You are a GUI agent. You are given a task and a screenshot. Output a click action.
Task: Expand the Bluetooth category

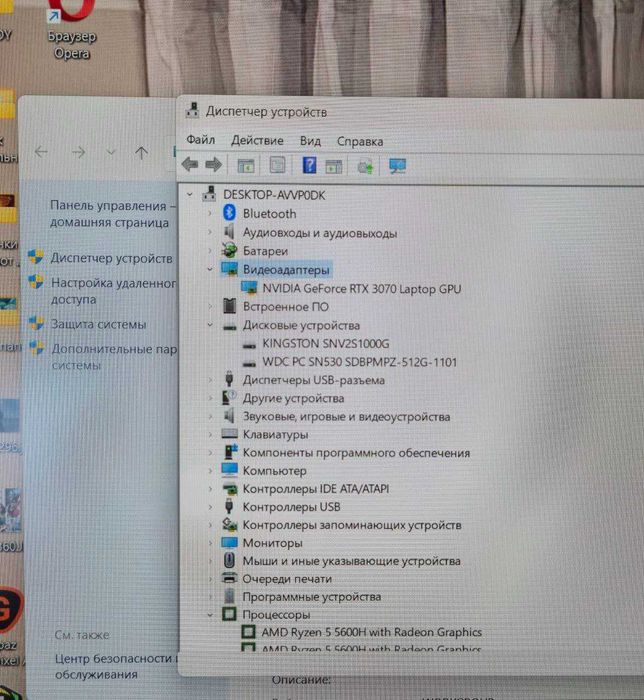click(210, 213)
